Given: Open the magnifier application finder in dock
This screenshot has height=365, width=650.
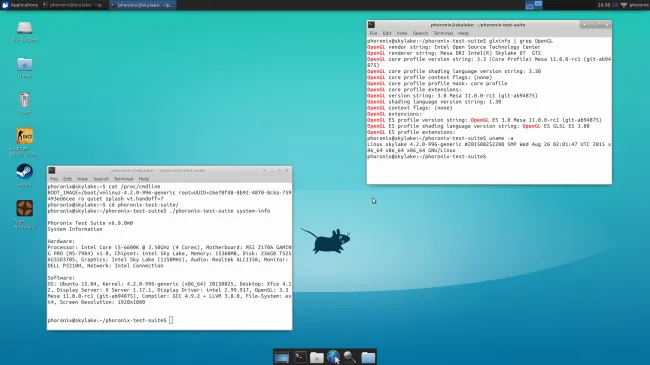Looking at the screenshot, I should (x=350, y=357).
